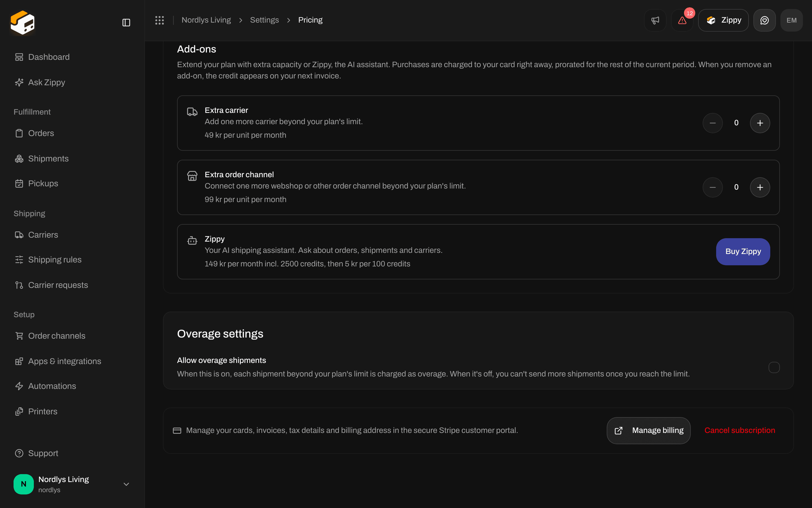The height and width of the screenshot is (508, 812).
Task: Decrease Extra order channel quantity
Action: [713, 187]
